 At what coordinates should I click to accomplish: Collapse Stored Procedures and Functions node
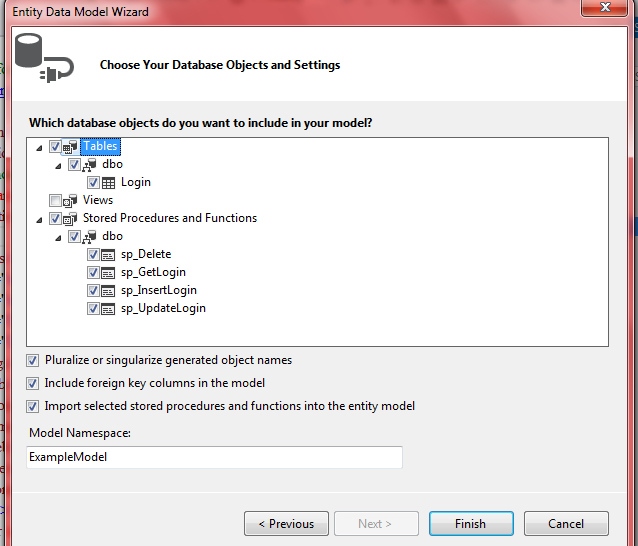click(39, 220)
